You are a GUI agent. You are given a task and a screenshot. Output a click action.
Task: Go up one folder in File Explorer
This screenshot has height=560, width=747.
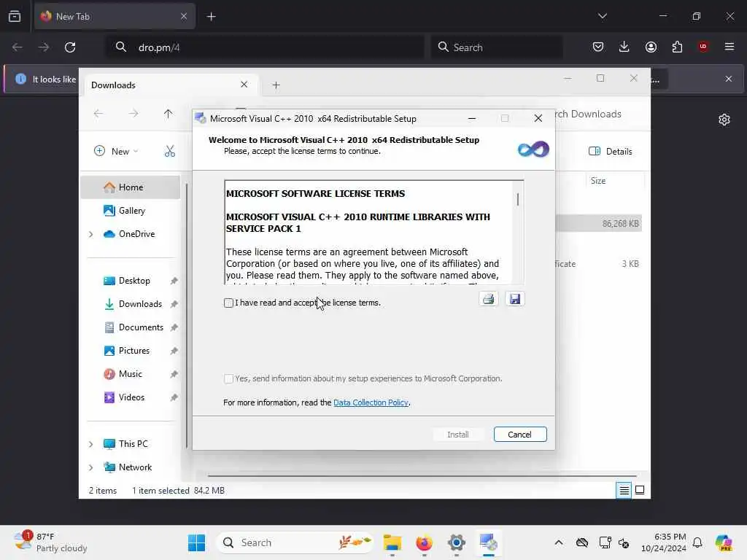tap(168, 114)
